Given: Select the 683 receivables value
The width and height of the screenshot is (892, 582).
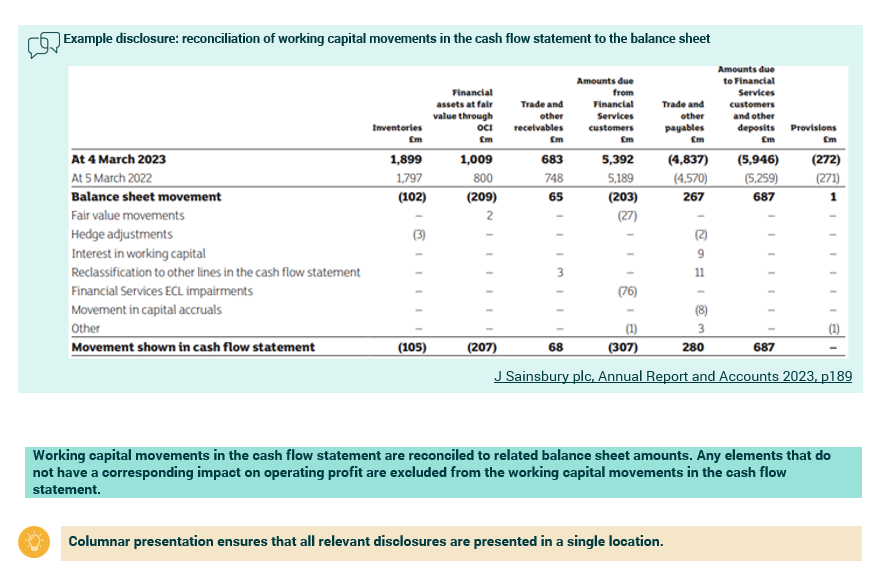Looking at the screenshot, I should click(x=552, y=159).
